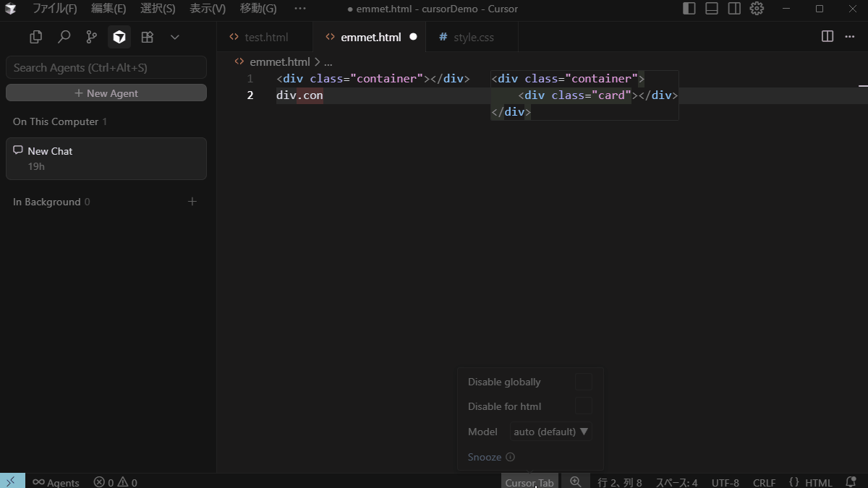Open notifications bell in status bar
Viewport: 868px width, 488px height.
851,481
